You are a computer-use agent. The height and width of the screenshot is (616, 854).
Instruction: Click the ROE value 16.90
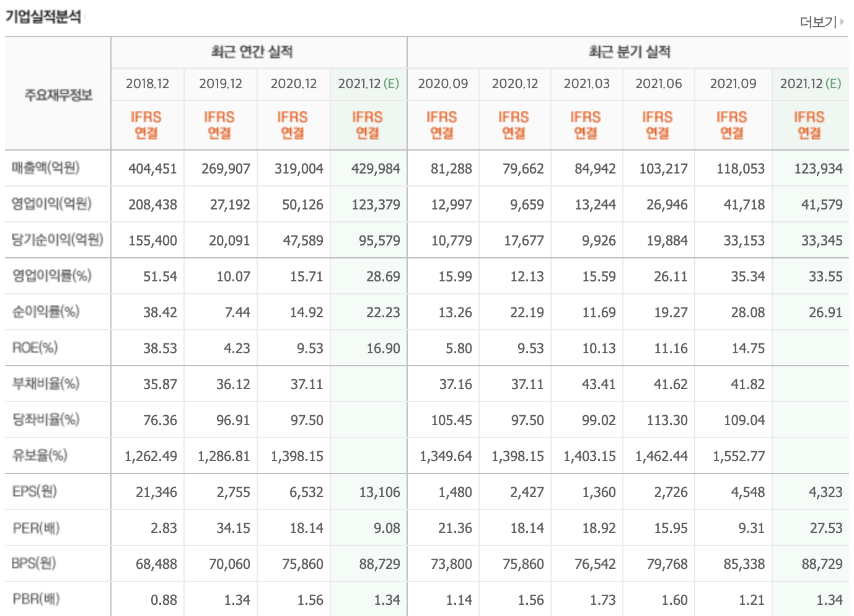coord(383,348)
